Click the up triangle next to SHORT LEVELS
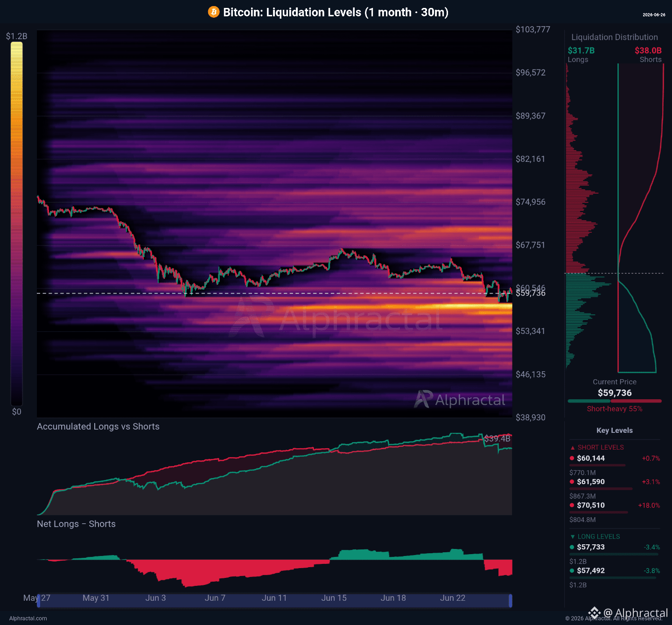 tap(573, 448)
